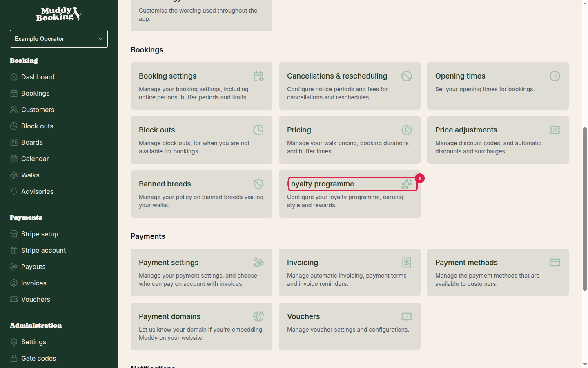
Task: Click the Banned breeds shield icon
Action: coord(258,184)
